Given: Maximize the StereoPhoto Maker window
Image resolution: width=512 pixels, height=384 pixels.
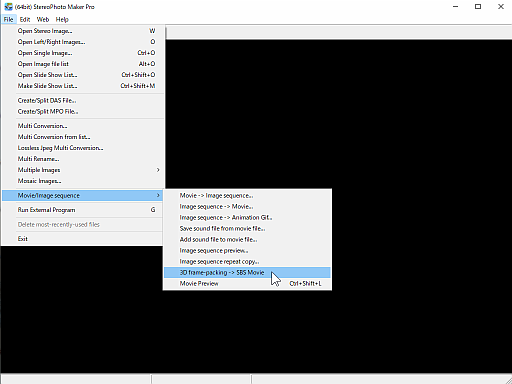Looking at the screenshot, I should click(478, 6).
